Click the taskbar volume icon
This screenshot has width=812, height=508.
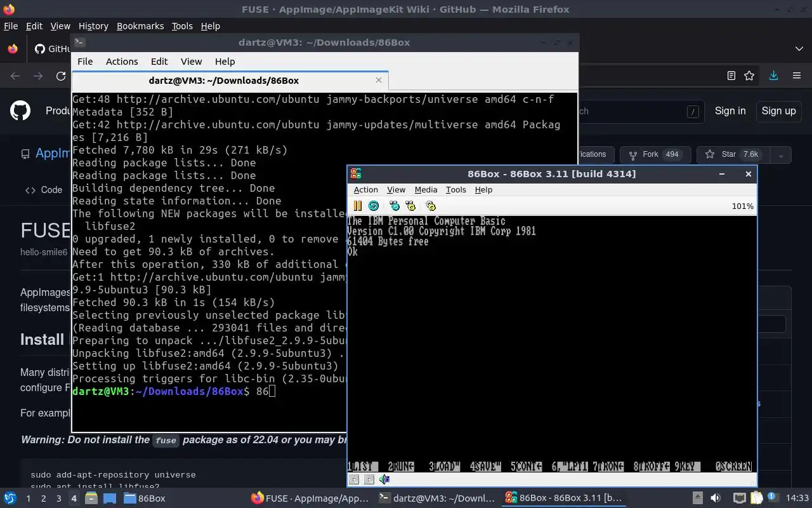(x=715, y=498)
